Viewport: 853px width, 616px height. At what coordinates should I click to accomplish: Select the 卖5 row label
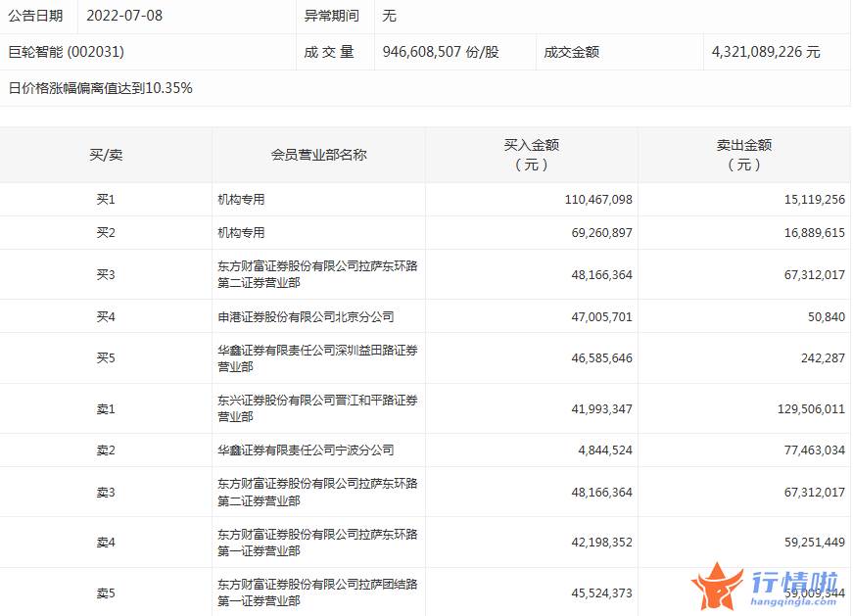coord(106,593)
